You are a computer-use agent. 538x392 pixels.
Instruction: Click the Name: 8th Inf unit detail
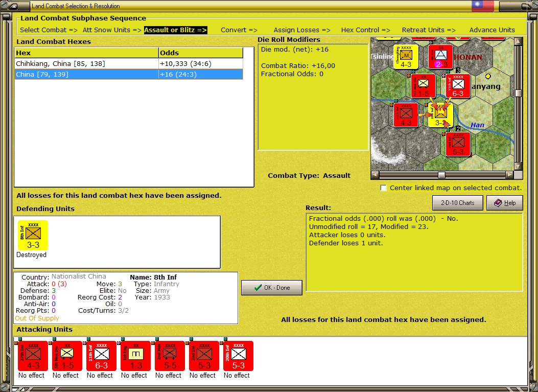tap(153, 277)
